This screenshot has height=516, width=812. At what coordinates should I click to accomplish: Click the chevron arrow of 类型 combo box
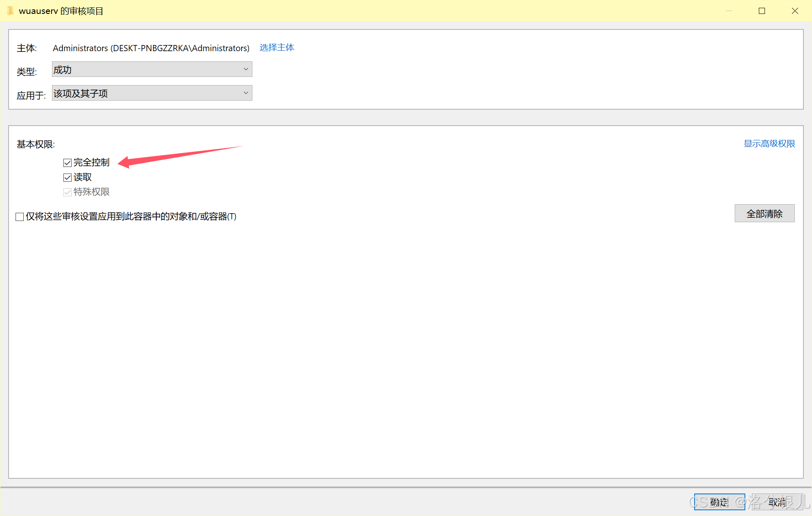pyautogui.click(x=246, y=70)
